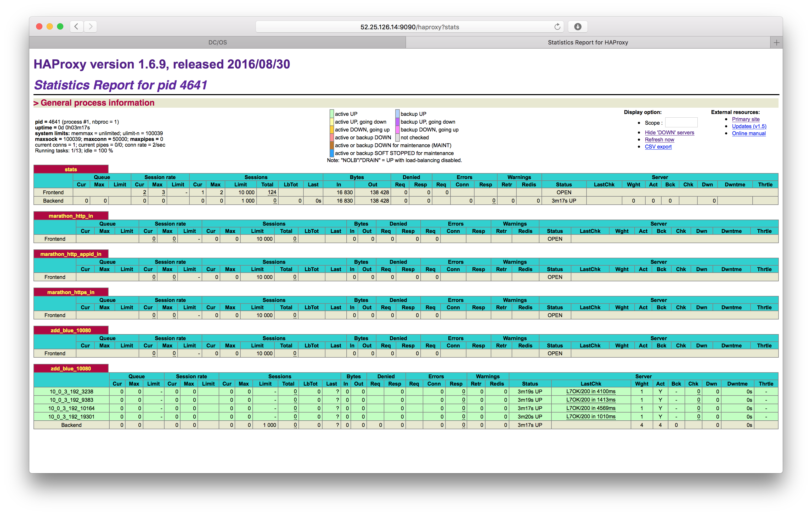Click the browser back arrow button
The width and height of the screenshot is (812, 515).
click(x=77, y=27)
